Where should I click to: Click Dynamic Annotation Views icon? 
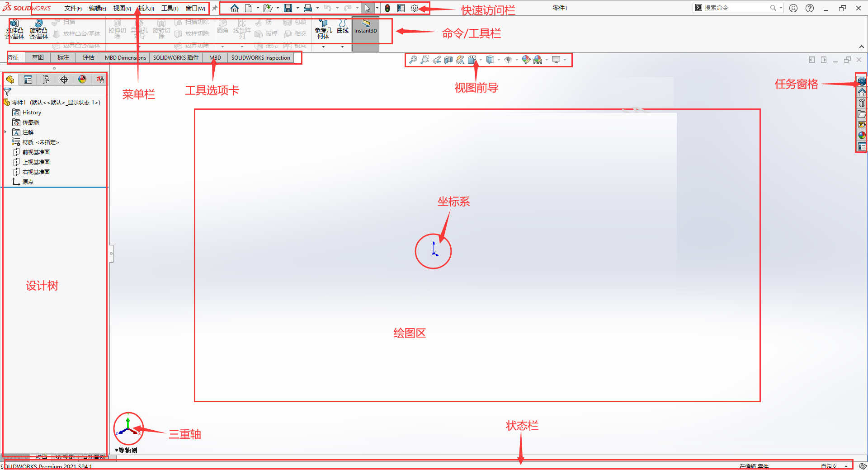coord(460,60)
